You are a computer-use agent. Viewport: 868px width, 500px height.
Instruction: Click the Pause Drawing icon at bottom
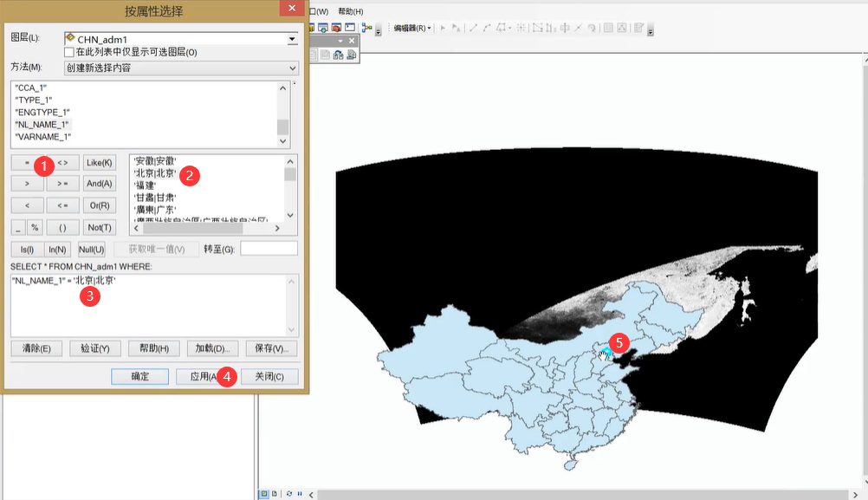click(x=300, y=493)
